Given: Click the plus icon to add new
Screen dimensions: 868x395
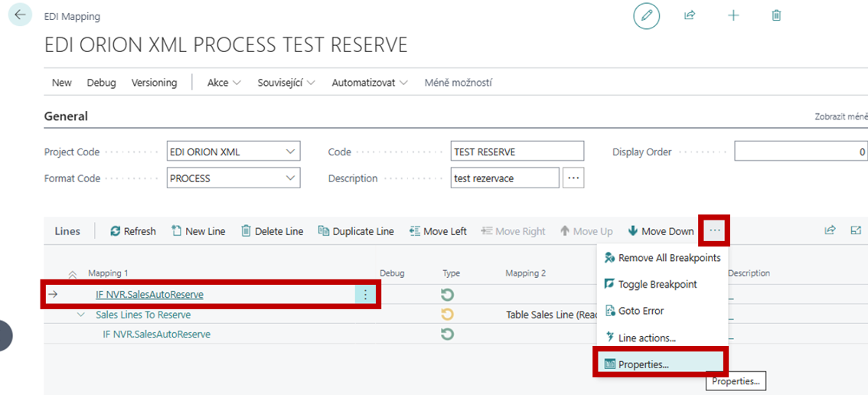Looking at the screenshot, I should 733,15.
